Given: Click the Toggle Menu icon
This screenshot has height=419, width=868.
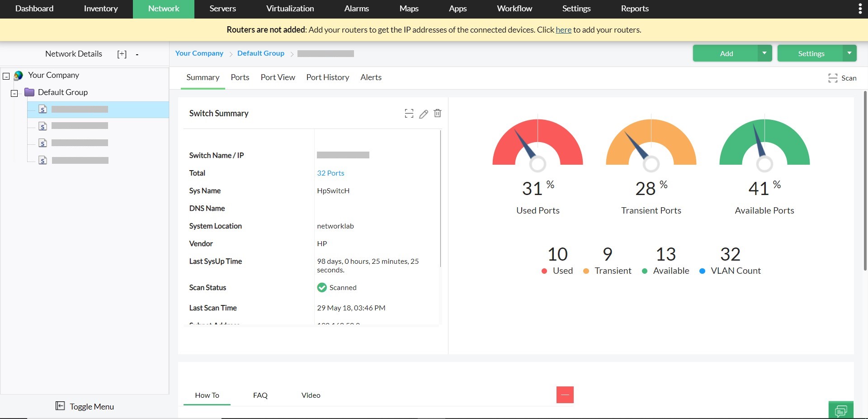Looking at the screenshot, I should tap(60, 406).
